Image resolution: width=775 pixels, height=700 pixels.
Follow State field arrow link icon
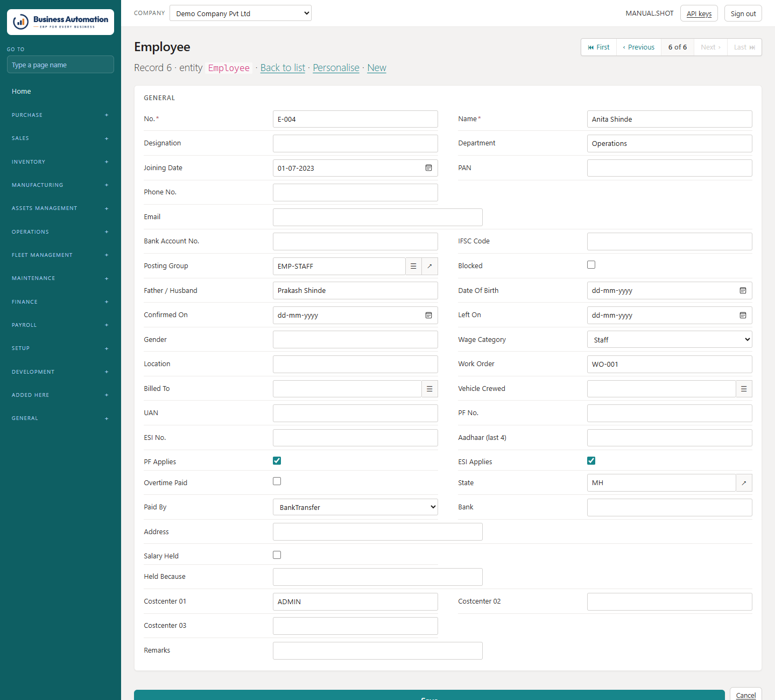click(744, 483)
